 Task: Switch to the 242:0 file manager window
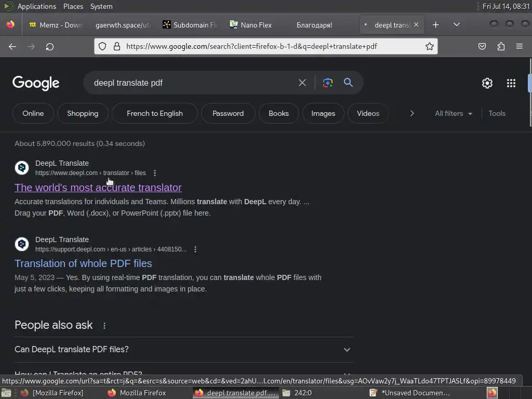[x=302, y=393]
